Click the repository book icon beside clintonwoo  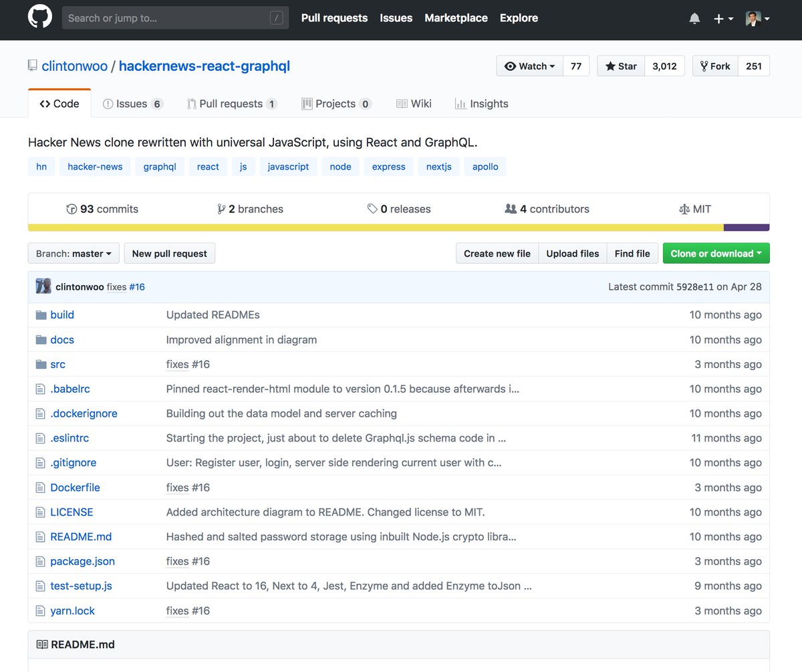pos(32,66)
